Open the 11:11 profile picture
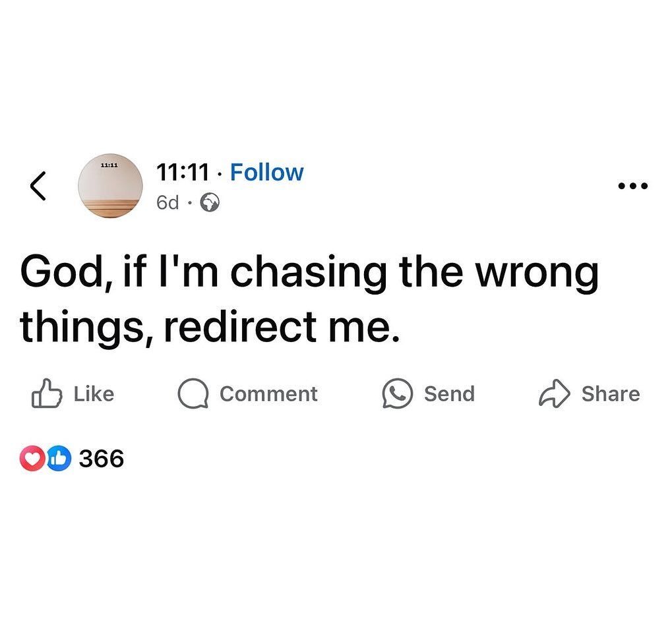This screenshot has height=634, width=672. tap(109, 184)
